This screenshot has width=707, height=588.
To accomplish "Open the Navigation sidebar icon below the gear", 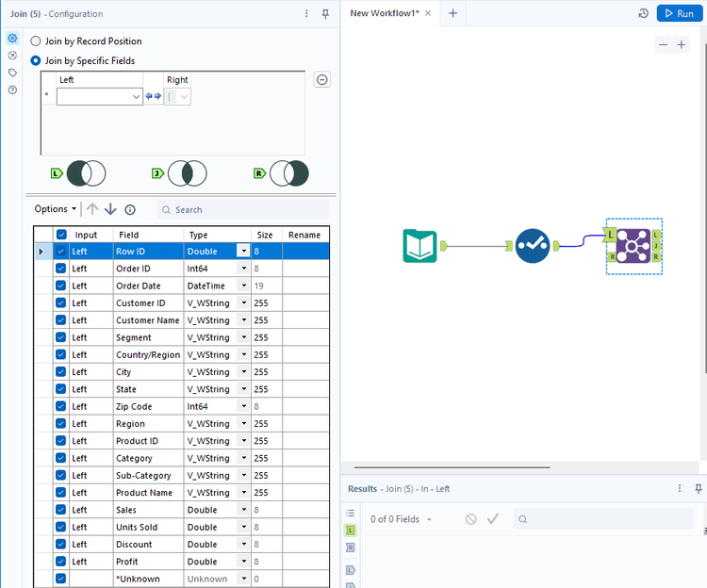I will tap(12, 56).
